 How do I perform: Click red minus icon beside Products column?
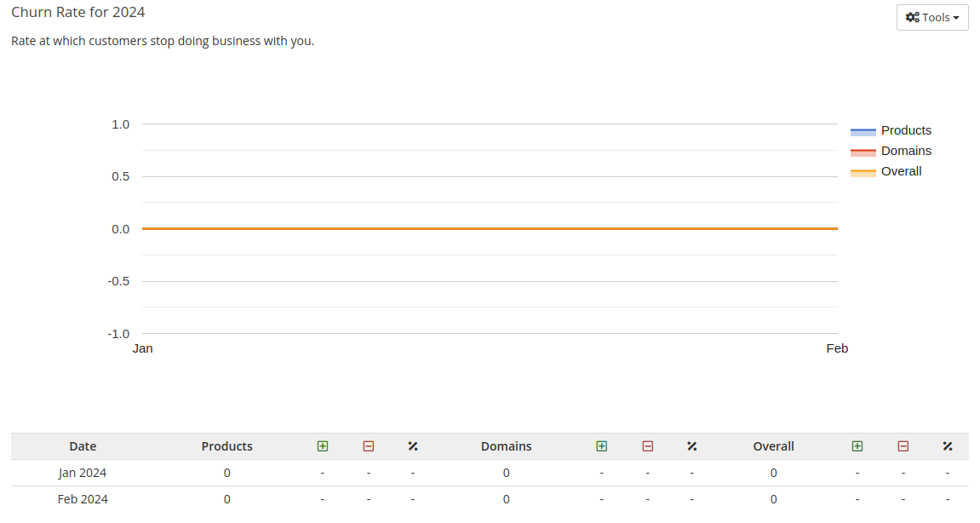click(x=369, y=446)
